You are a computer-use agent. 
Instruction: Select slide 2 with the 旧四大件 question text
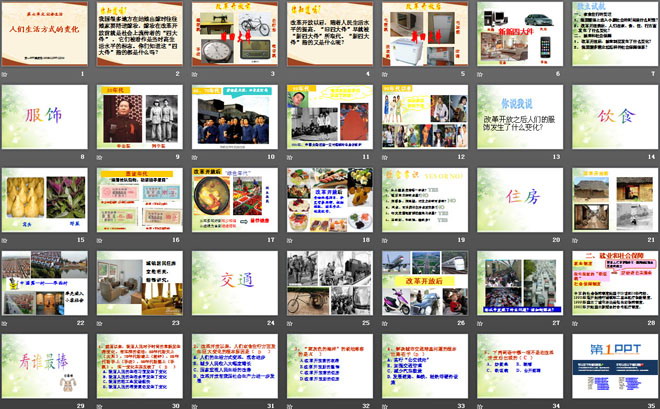[140, 34]
